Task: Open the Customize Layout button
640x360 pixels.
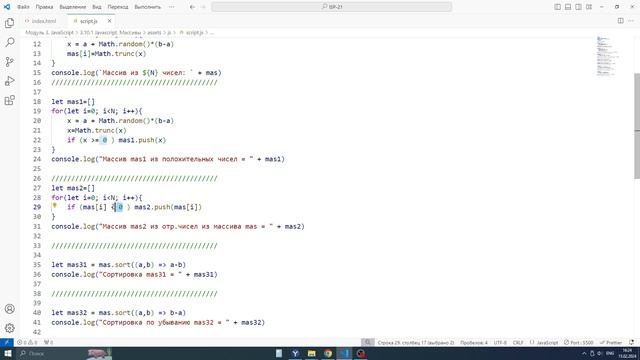Action: pyautogui.click(x=589, y=7)
